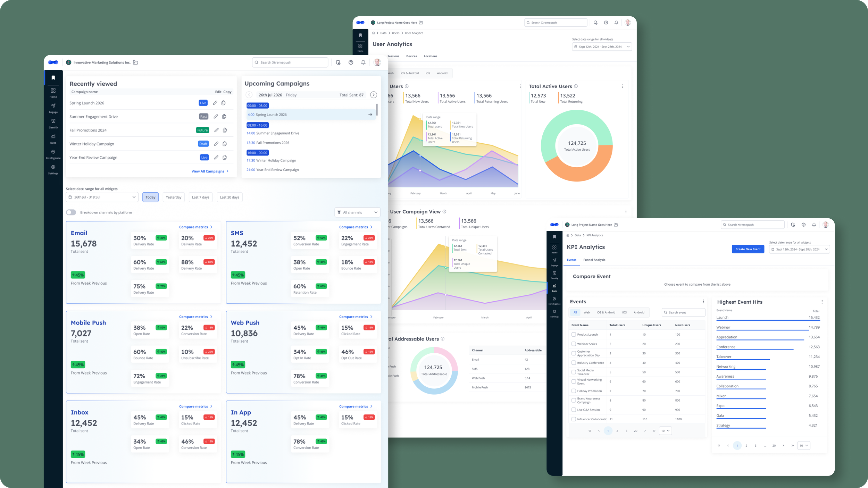Image resolution: width=868 pixels, height=488 pixels.
Task: Open Highest Event Hits page size dropdown
Action: (803, 446)
